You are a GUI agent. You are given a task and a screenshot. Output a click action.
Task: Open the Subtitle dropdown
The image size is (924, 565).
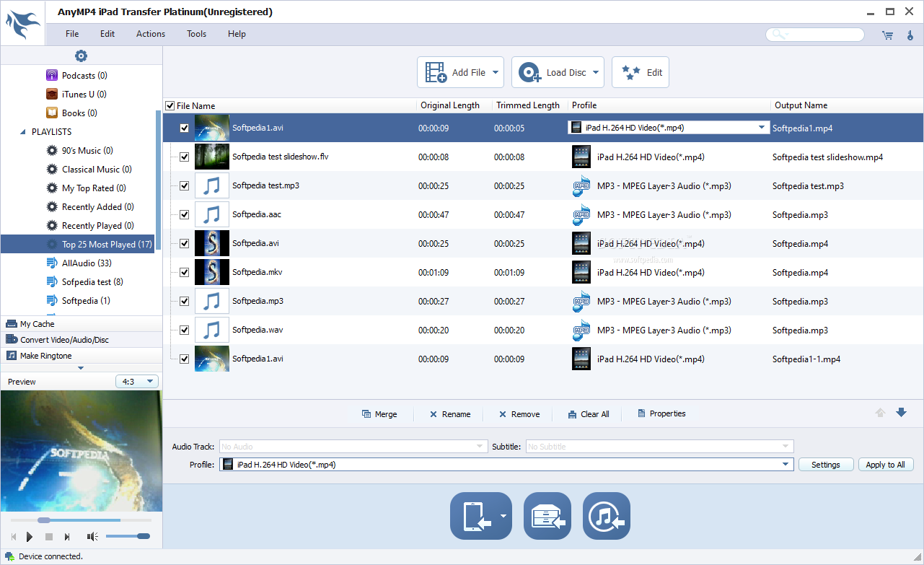pyautogui.click(x=659, y=447)
